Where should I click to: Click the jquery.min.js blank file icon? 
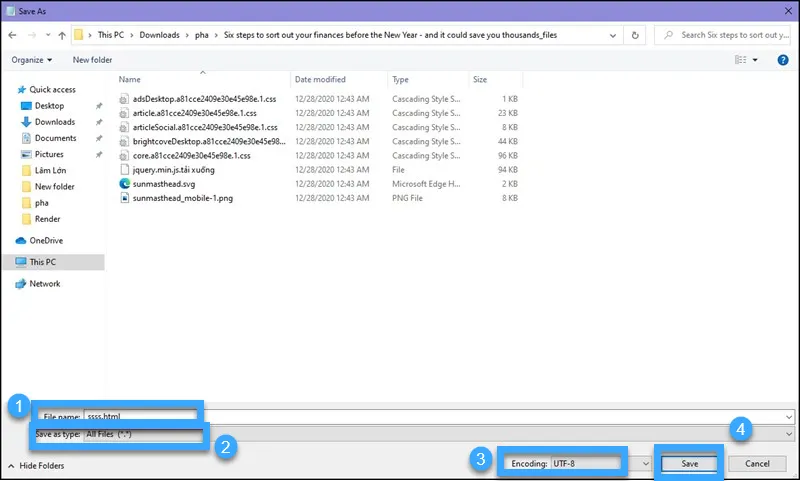pyautogui.click(x=124, y=170)
